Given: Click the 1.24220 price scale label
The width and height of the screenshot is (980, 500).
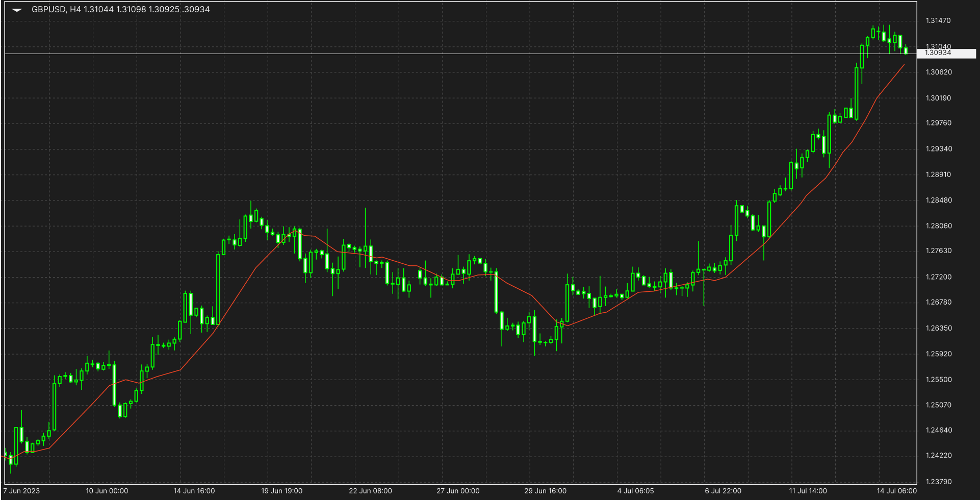Looking at the screenshot, I should click(x=938, y=455).
